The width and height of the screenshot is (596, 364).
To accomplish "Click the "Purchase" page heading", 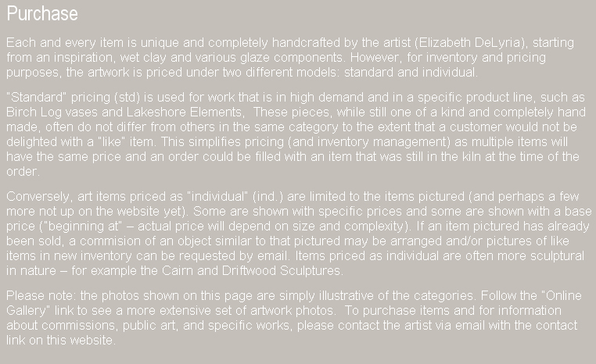I will click(x=42, y=14).
